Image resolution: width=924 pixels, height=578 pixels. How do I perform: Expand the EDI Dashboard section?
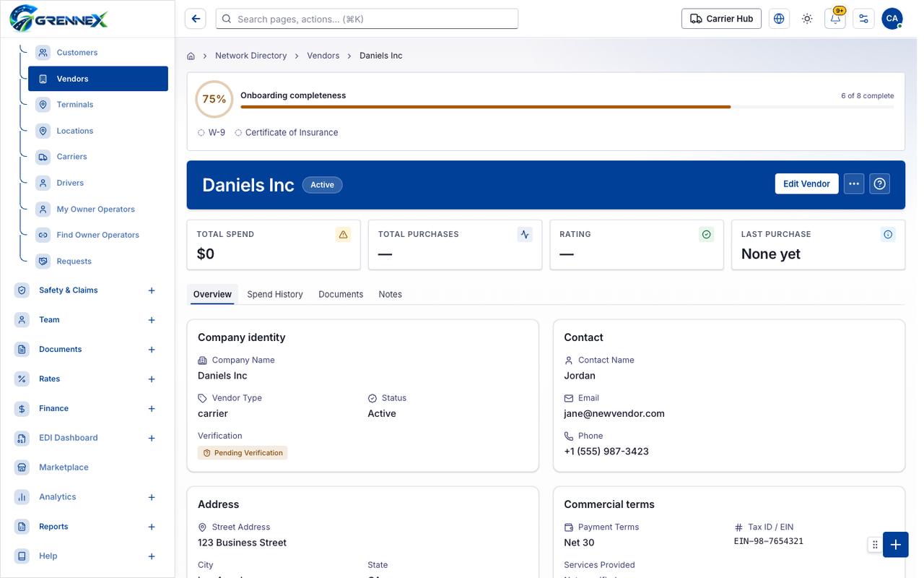152,439
